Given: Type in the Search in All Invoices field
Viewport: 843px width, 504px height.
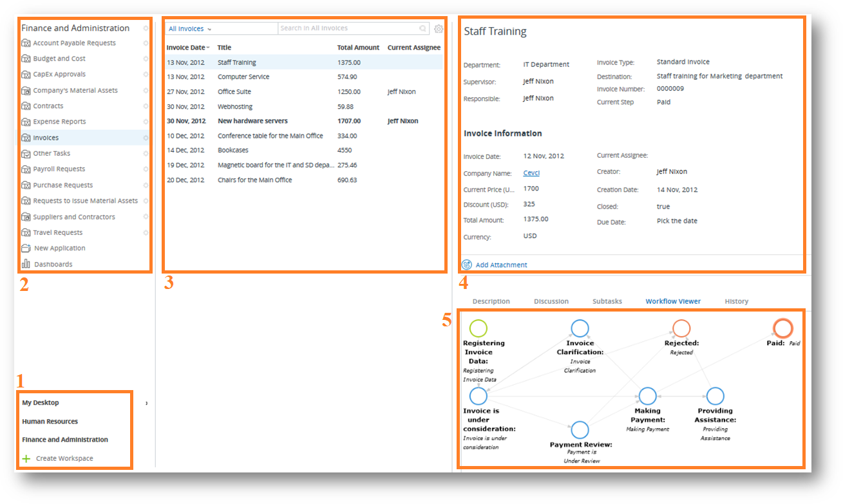Looking at the screenshot, I should (x=348, y=29).
